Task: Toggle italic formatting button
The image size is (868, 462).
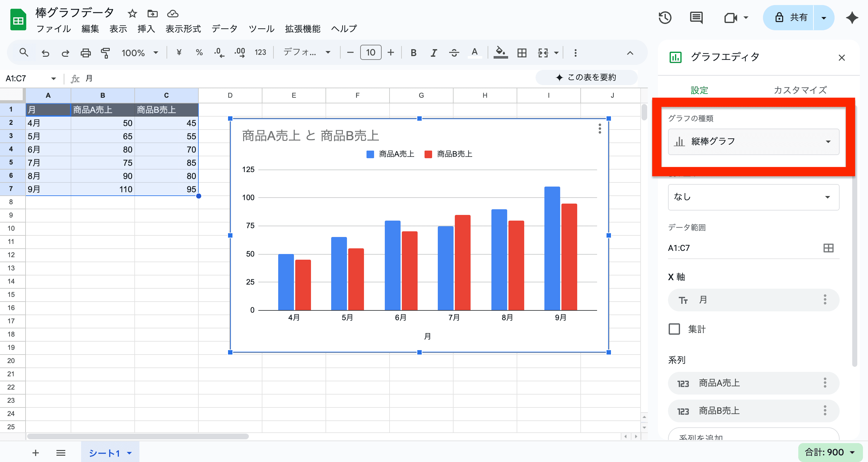Action: click(434, 53)
